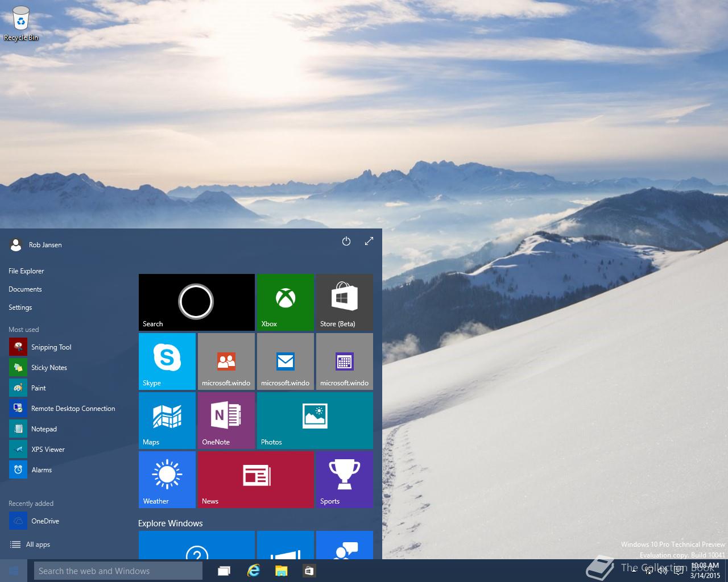Focus the Search the web and Windows box
The image size is (728, 582).
point(118,571)
